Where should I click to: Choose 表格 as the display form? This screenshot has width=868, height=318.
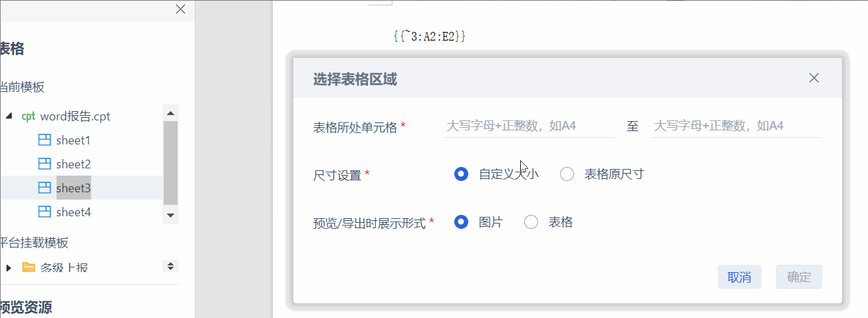click(x=531, y=222)
